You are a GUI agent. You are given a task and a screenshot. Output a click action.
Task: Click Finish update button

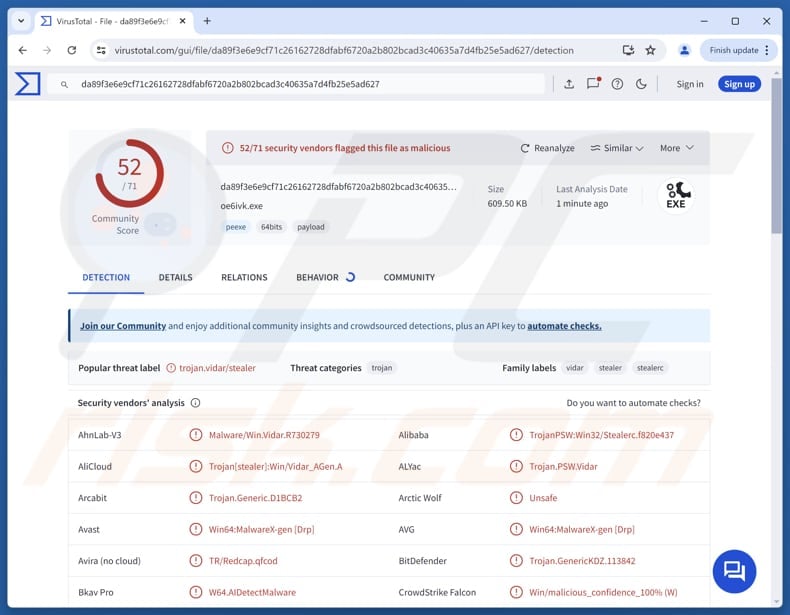738,50
